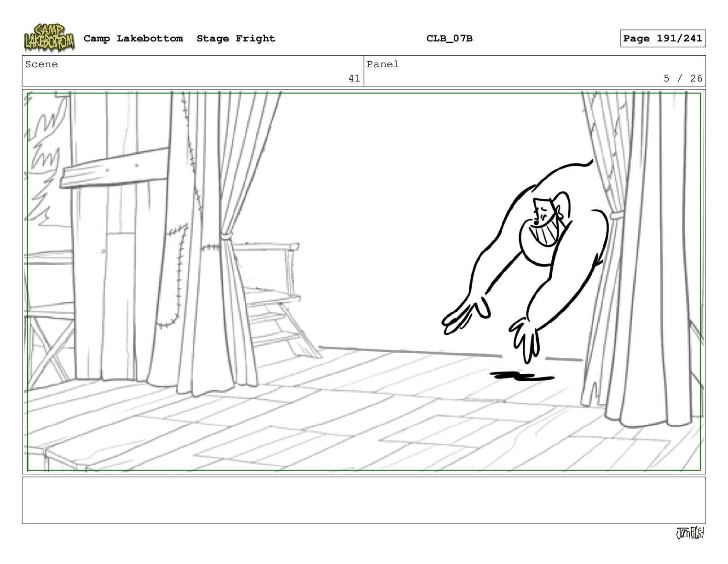
Task: Select the 'Camp Lakebottom' title text
Action: coord(133,39)
